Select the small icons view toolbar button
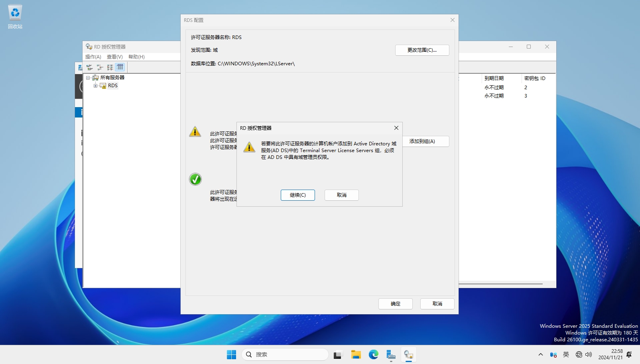Image resolution: width=640 pixels, height=364 pixels. point(100,67)
